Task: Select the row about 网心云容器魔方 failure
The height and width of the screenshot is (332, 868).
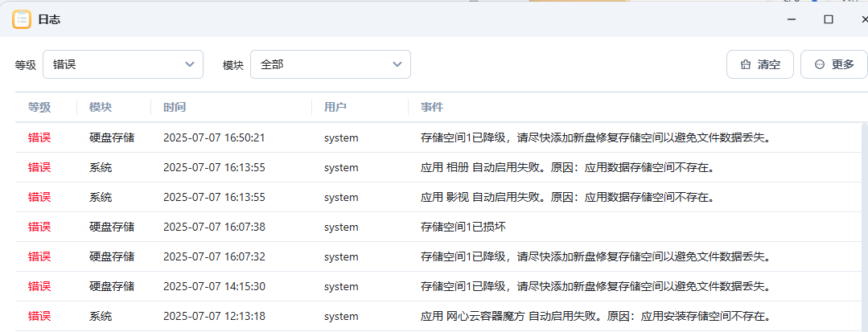Action: (x=438, y=317)
